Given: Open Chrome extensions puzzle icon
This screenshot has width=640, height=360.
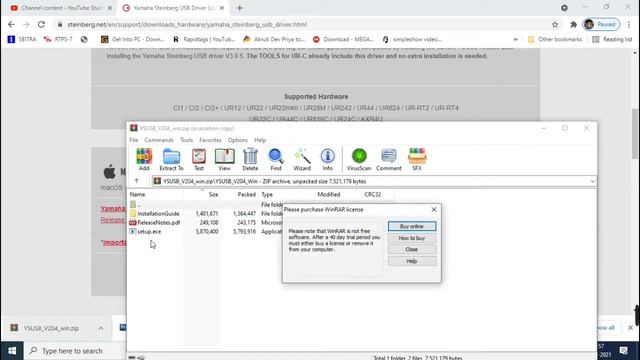Looking at the screenshot, I should point(573,24).
